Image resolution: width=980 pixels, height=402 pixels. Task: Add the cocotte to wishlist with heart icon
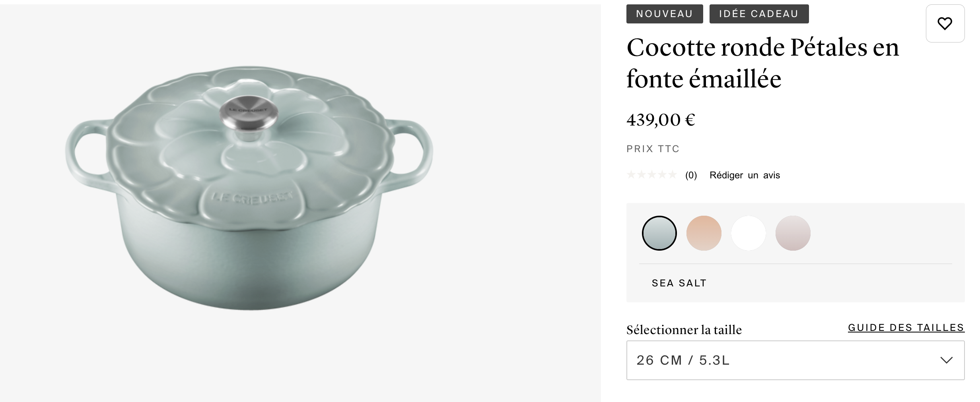tap(945, 24)
